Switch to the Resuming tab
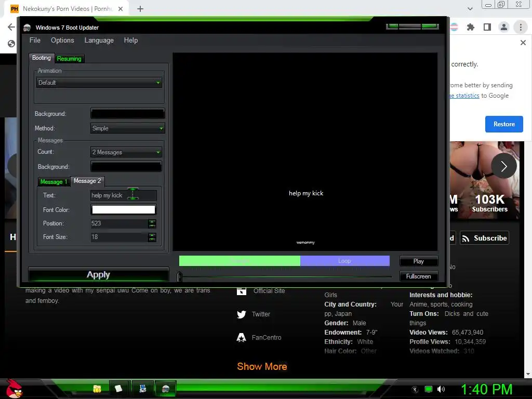Screen dimensions: 532x399 [x=69, y=59]
